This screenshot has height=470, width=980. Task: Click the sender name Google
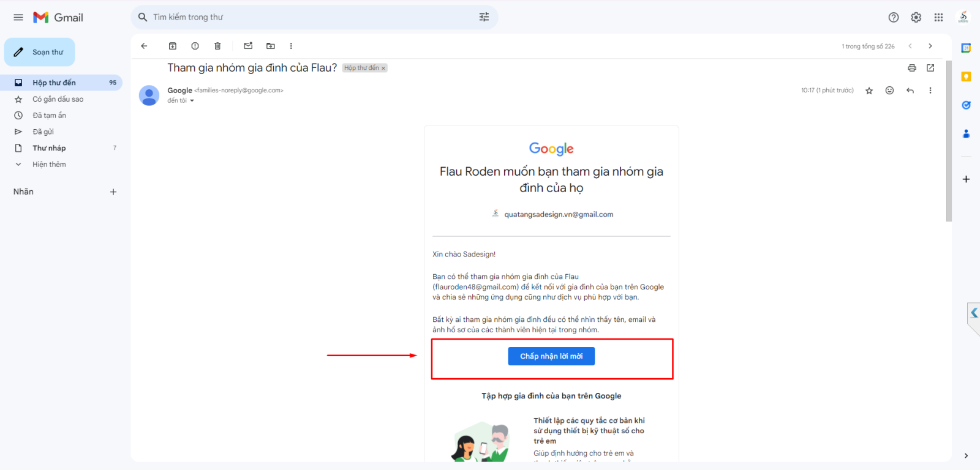point(180,91)
